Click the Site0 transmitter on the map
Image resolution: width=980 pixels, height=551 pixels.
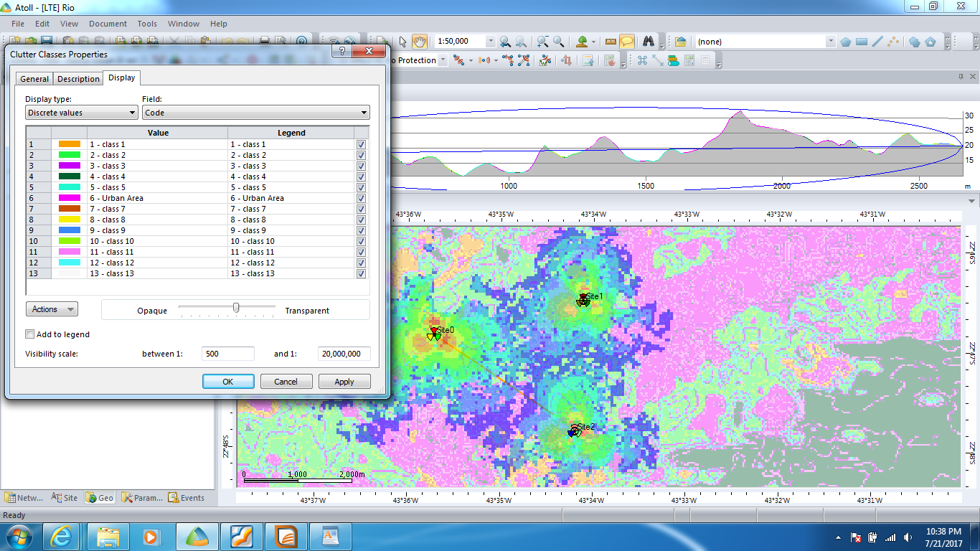(x=434, y=333)
